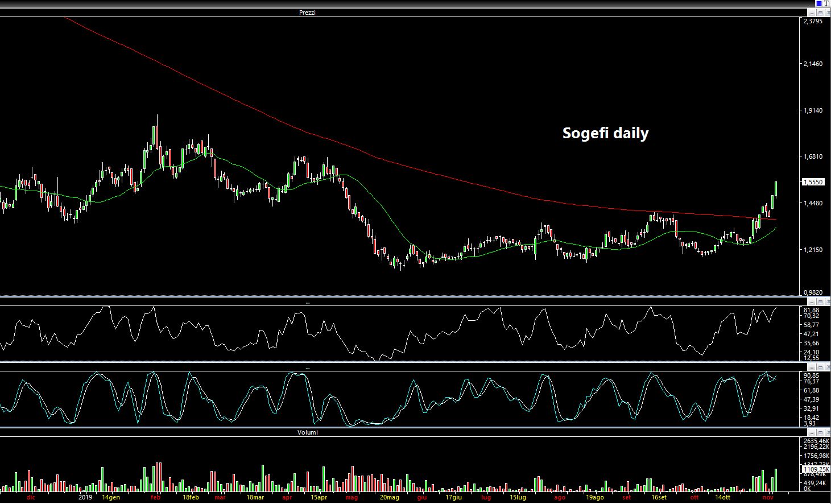This screenshot has height=504, width=831.
Task: Click the '14gen' date axis label
Action: [111, 497]
